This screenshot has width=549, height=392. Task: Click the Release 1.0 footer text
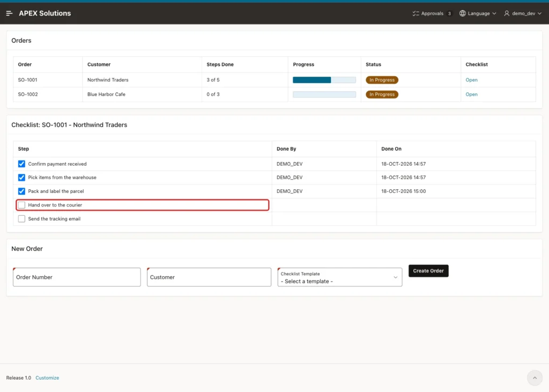(19, 378)
